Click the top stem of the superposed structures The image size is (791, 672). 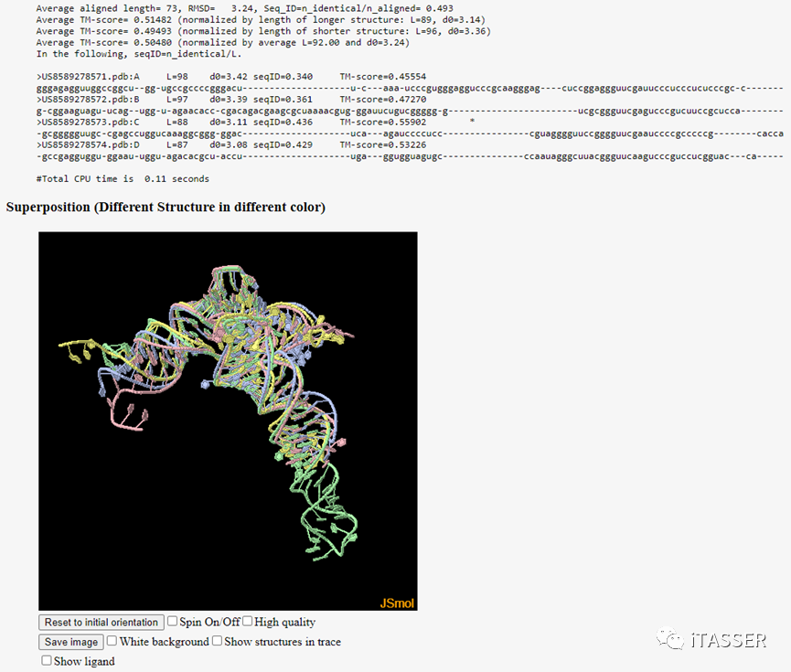coord(233,283)
